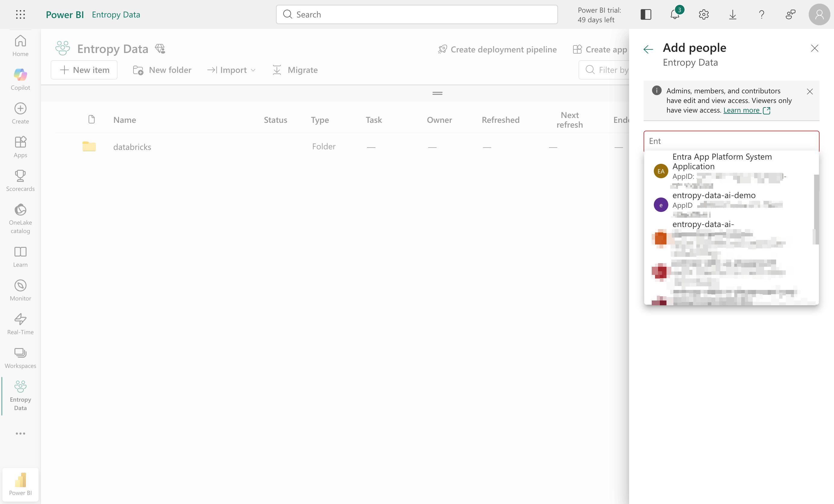The width and height of the screenshot is (834, 504).
Task: Show more sidebar options ellipsis
Action: point(20,433)
